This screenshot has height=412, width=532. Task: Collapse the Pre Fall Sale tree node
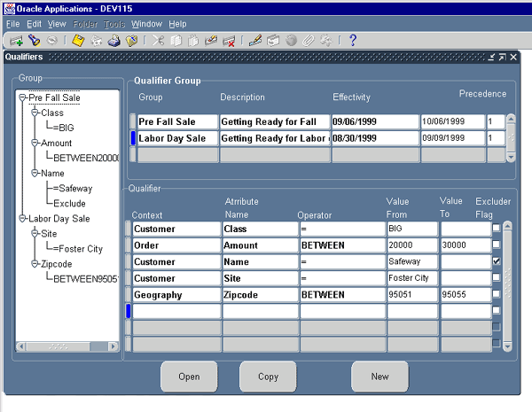point(22,98)
